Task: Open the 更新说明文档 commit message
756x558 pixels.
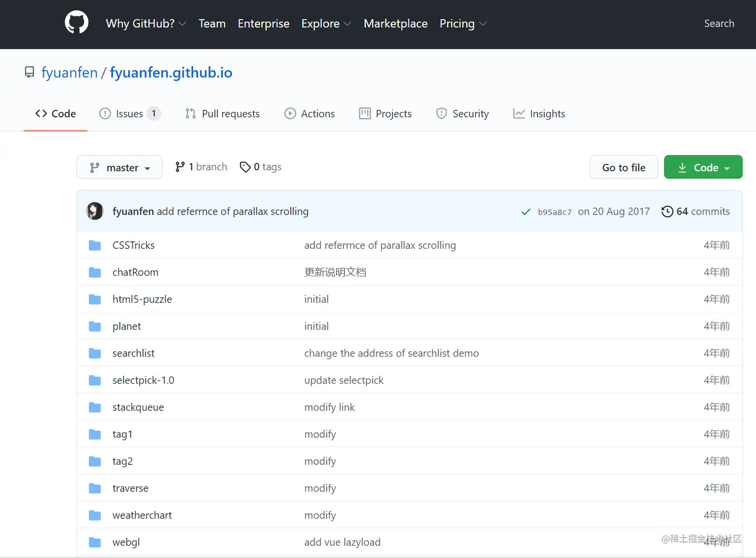Action: (335, 272)
